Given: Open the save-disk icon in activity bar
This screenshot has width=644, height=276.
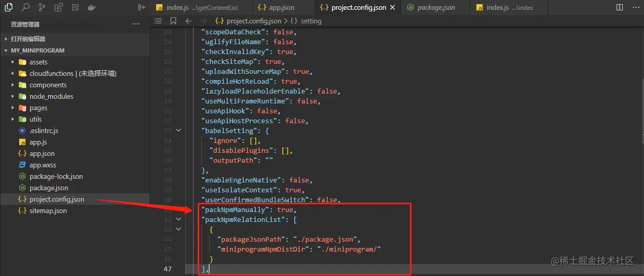Looking at the screenshot, I should pos(75,8).
